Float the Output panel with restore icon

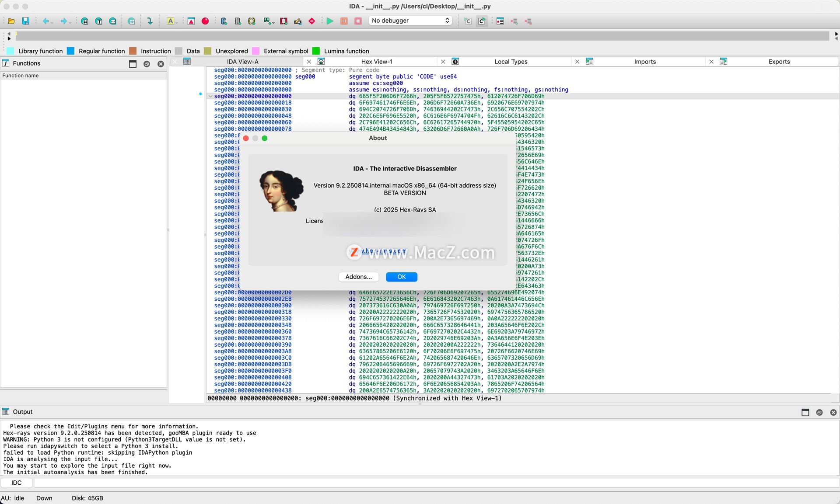[x=819, y=412]
